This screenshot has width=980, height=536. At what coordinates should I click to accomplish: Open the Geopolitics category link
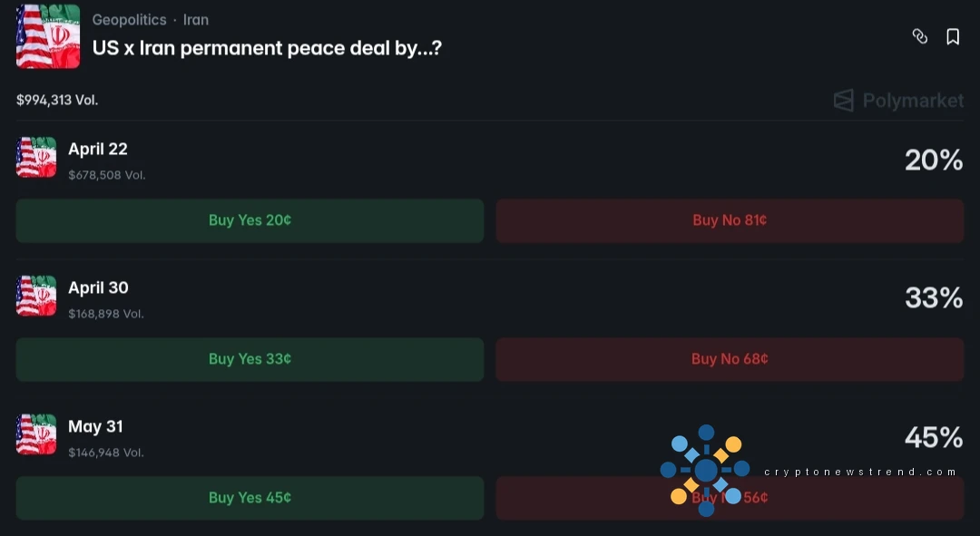[129, 19]
